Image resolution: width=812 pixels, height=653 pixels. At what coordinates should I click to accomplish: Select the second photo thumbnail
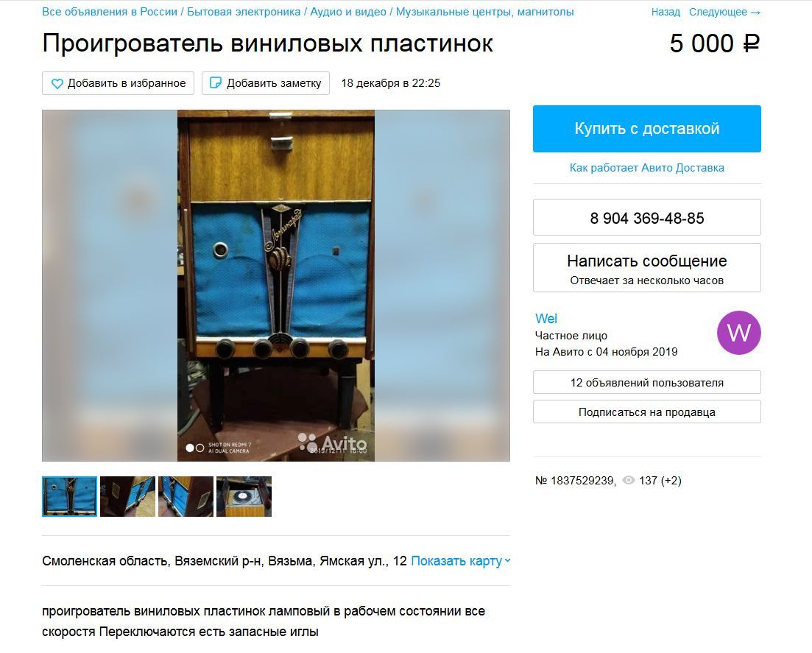click(127, 496)
